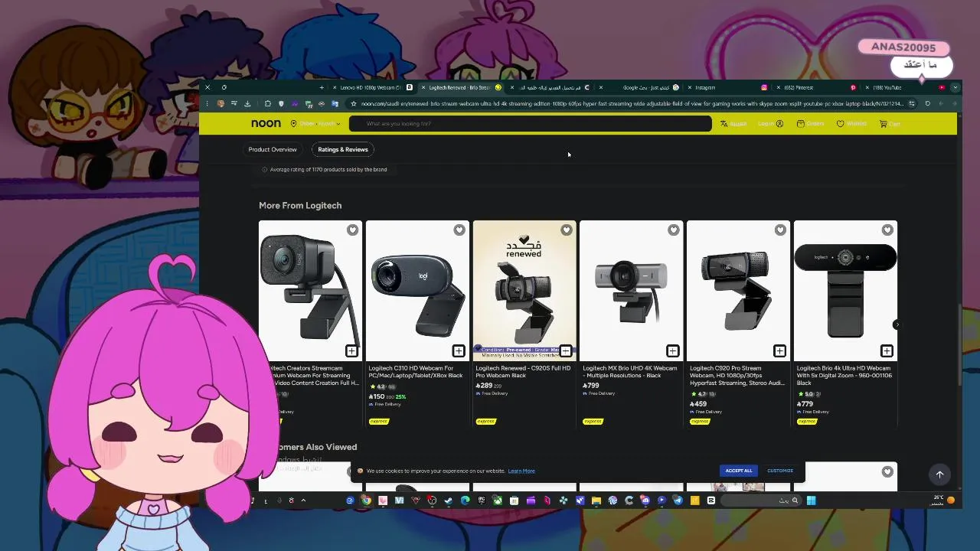
Task: Open Telegram from the taskbar
Action: click(x=678, y=500)
